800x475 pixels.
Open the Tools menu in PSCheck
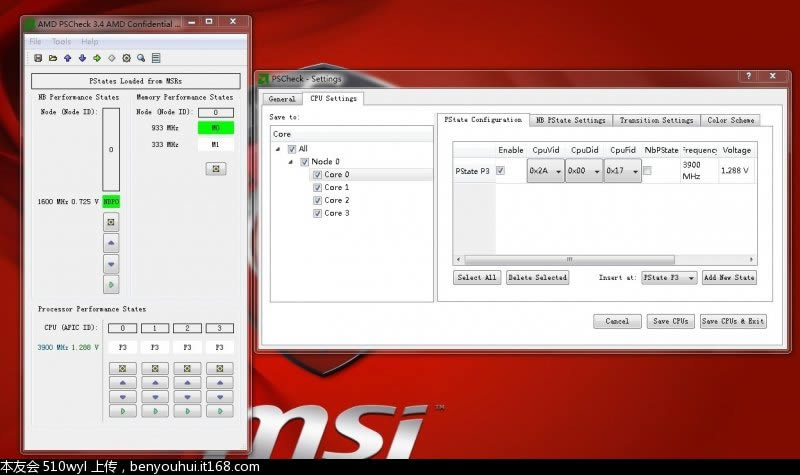tap(61, 41)
